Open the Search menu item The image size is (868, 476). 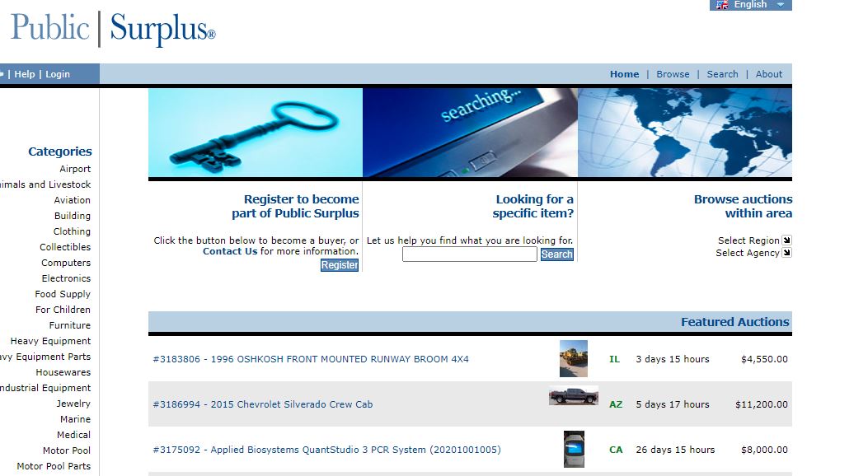(x=722, y=74)
